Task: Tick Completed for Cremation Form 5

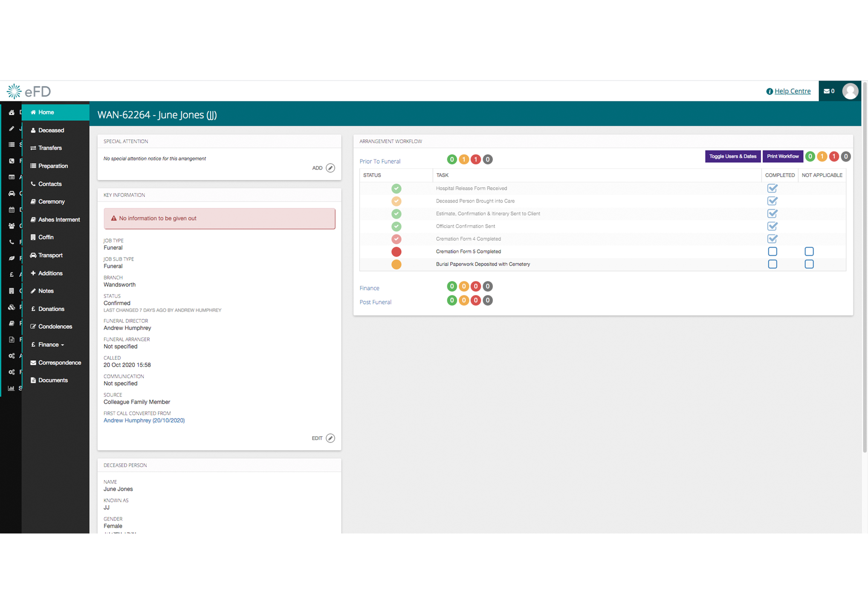Action: point(772,252)
